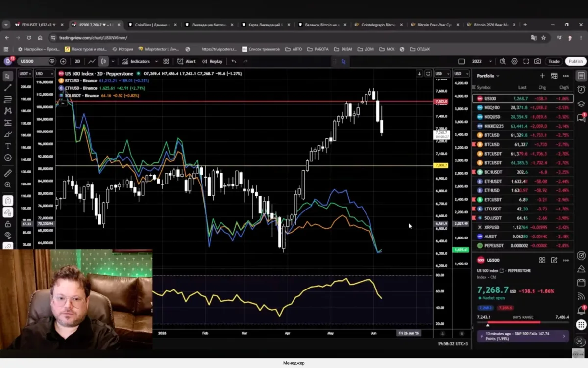Screen dimensions: 588x368
Task: Open the emoji icons tool
Action: (x=8, y=158)
